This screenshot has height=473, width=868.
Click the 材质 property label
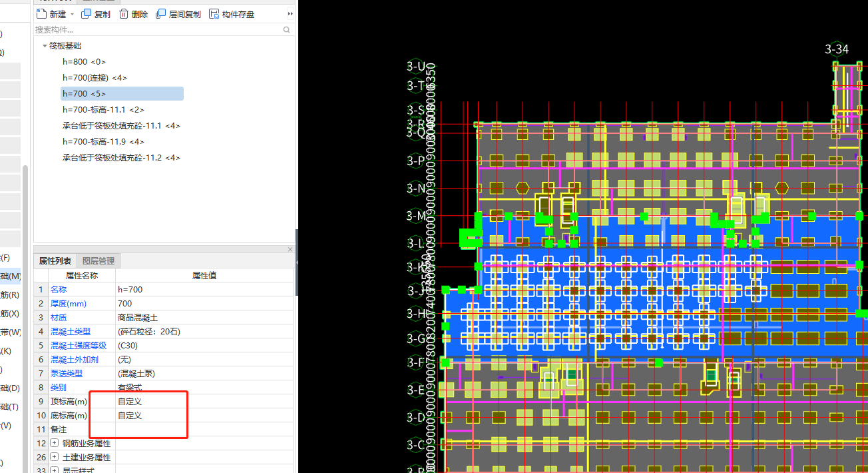coord(59,318)
